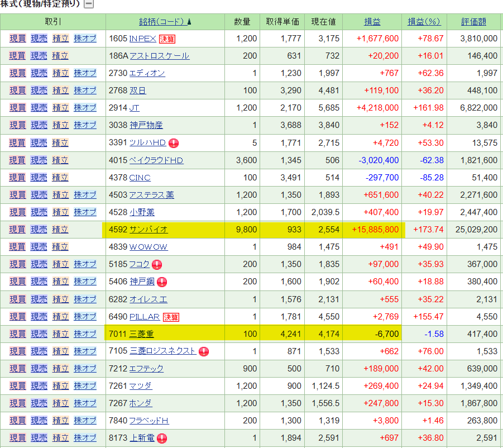Sort holdings by 損益(%) column header

(x=424, y=22)
